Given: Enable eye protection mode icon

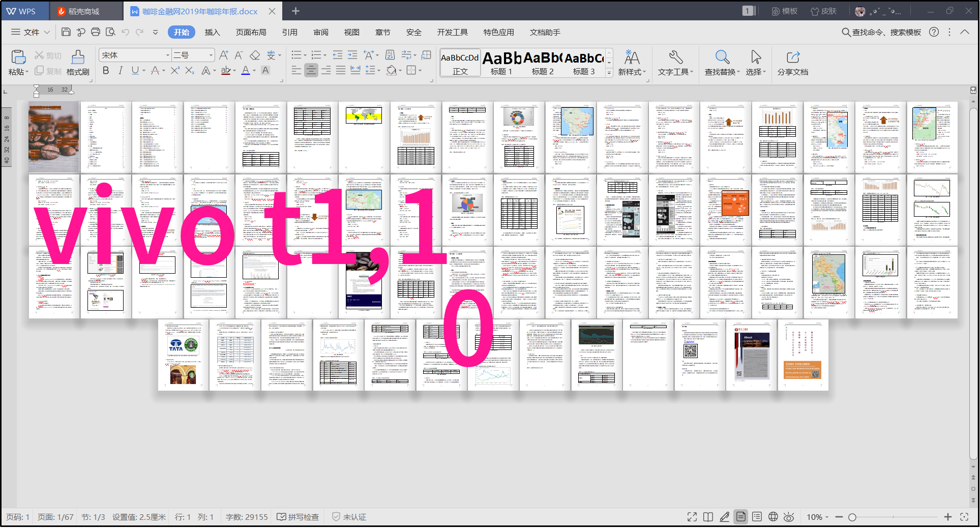Looking at the screenshot, I should (789, 517).
